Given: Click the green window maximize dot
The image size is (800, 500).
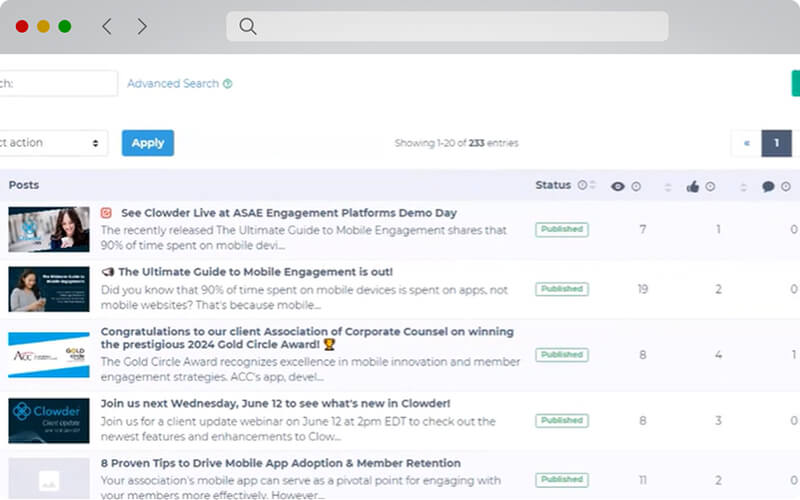Looking at the screenshot, I should [x=65, y=26].
